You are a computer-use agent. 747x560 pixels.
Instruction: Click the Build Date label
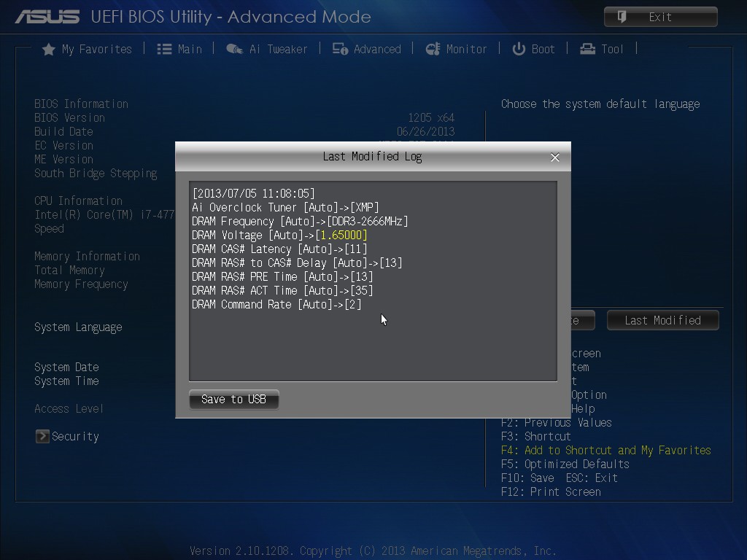(x=64, y=131)
